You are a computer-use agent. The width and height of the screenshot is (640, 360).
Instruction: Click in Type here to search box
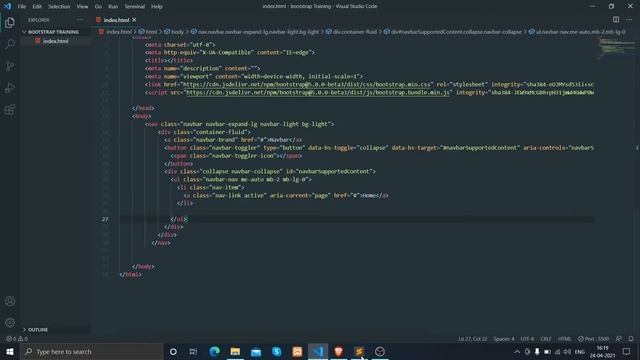tap(92, 351)
